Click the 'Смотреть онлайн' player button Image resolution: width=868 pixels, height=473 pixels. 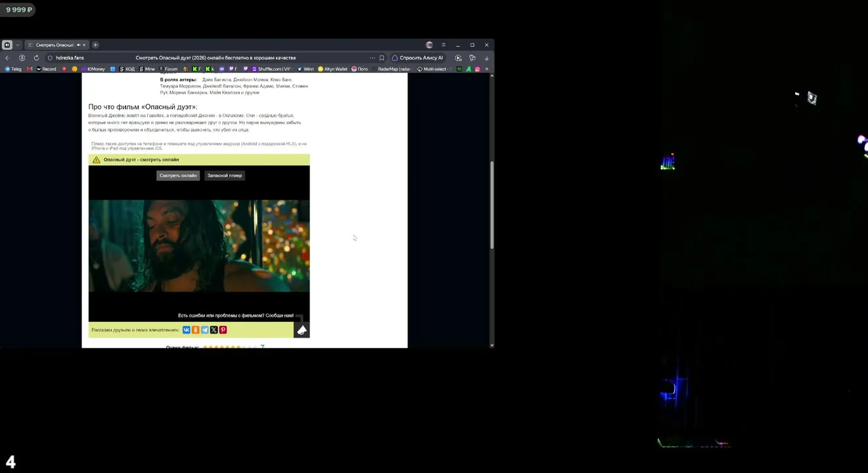pos(178,175)
